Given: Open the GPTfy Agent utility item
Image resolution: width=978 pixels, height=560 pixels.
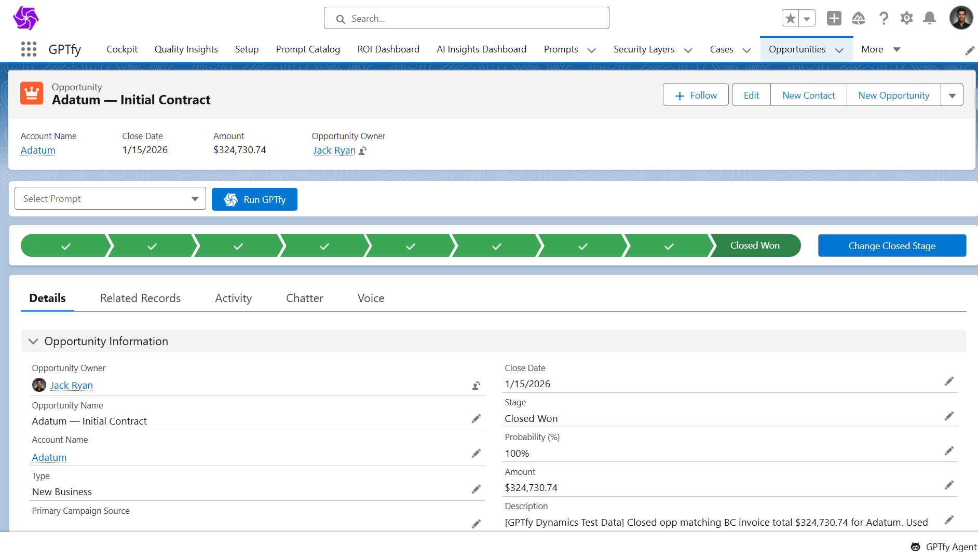Looking at the screenshot, I should coord(943,547).
